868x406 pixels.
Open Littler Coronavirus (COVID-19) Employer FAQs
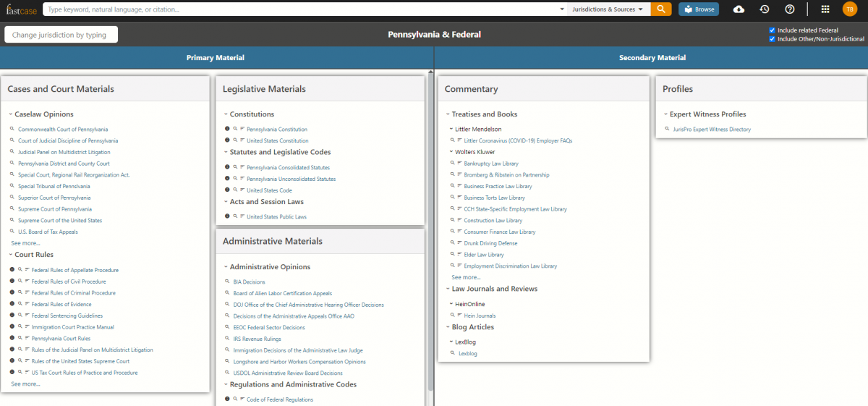[518, 140]
